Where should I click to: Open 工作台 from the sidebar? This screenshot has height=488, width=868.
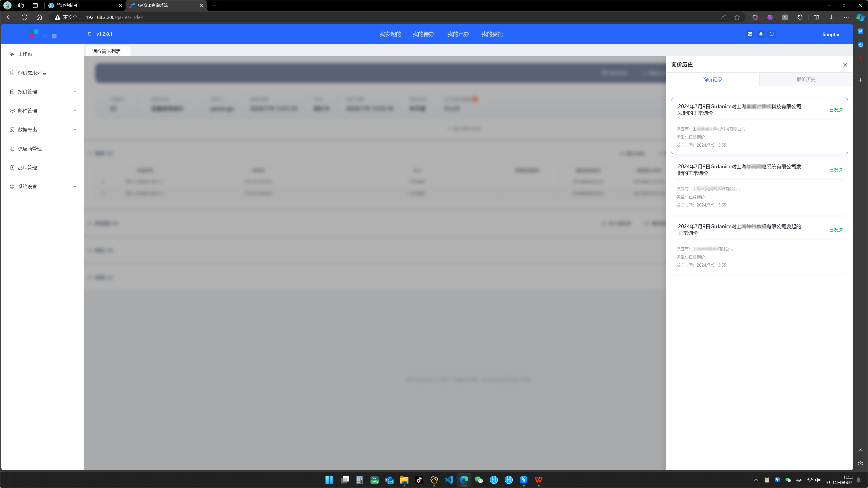point(25,54)
